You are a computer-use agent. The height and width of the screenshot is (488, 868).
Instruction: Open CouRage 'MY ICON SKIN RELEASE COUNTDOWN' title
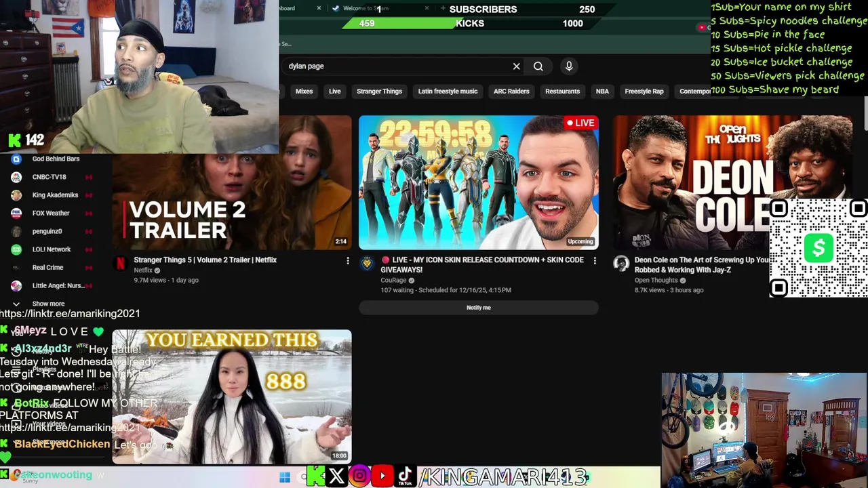(482, 264)
